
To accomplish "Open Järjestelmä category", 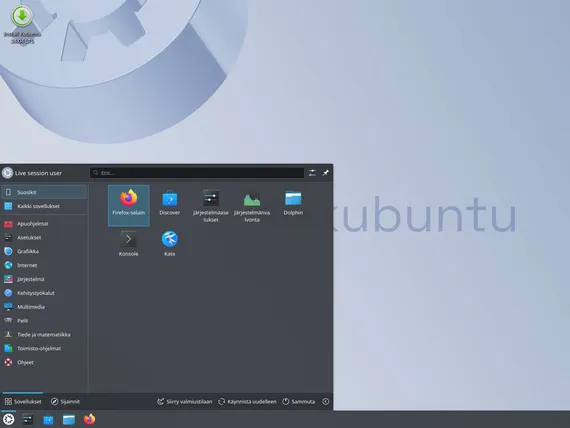I will pos(44,279).
